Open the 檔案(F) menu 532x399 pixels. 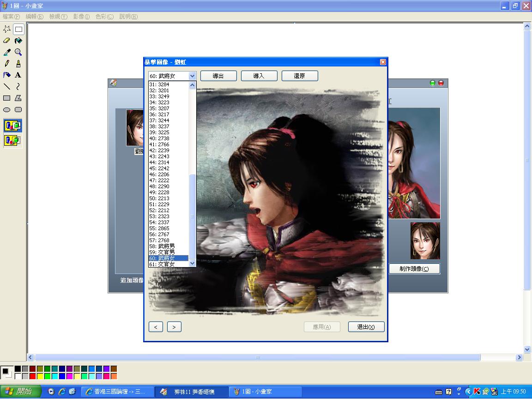pyautogui.click(x=11, y=17)
